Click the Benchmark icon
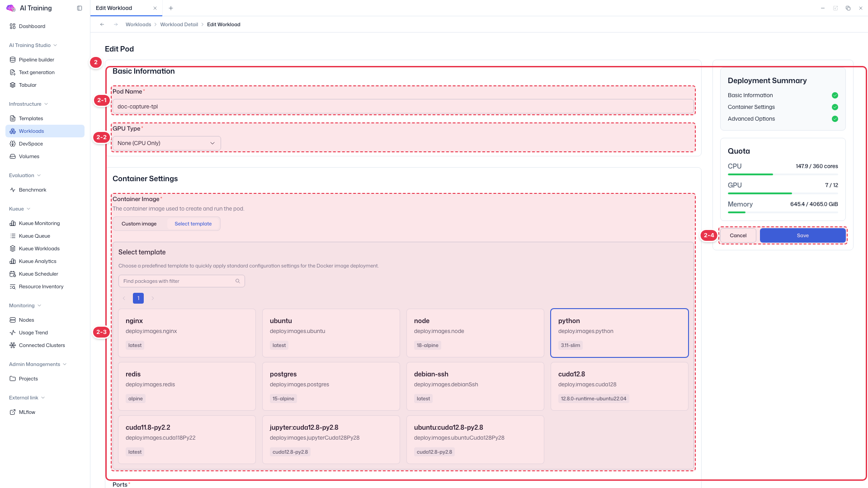Viewport: 868px width, 488px height. (13, 190)
